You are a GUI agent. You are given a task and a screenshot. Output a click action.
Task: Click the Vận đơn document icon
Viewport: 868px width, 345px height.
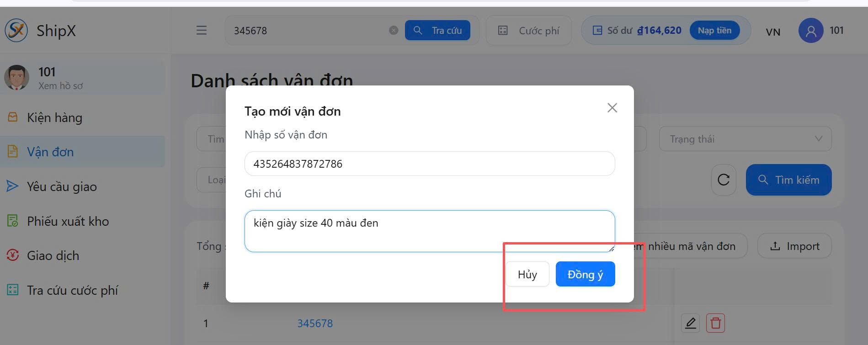tap(13, 151)
